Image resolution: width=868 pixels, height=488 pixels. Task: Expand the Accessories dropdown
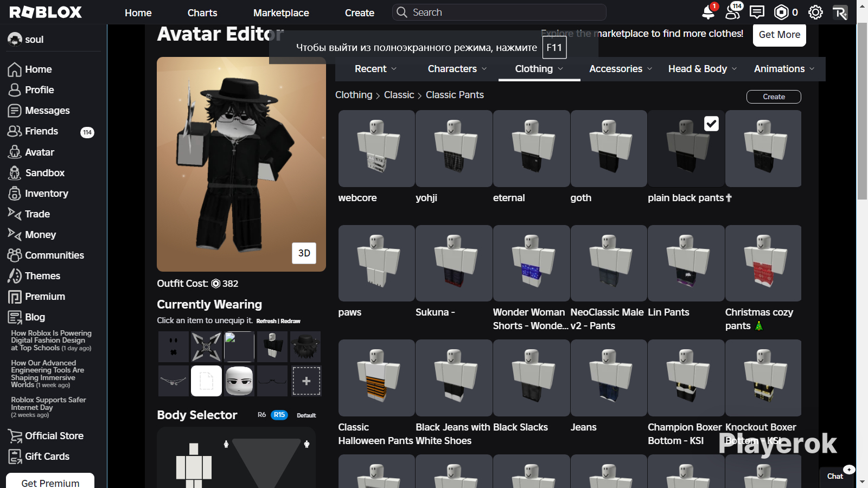pos(621,69)
